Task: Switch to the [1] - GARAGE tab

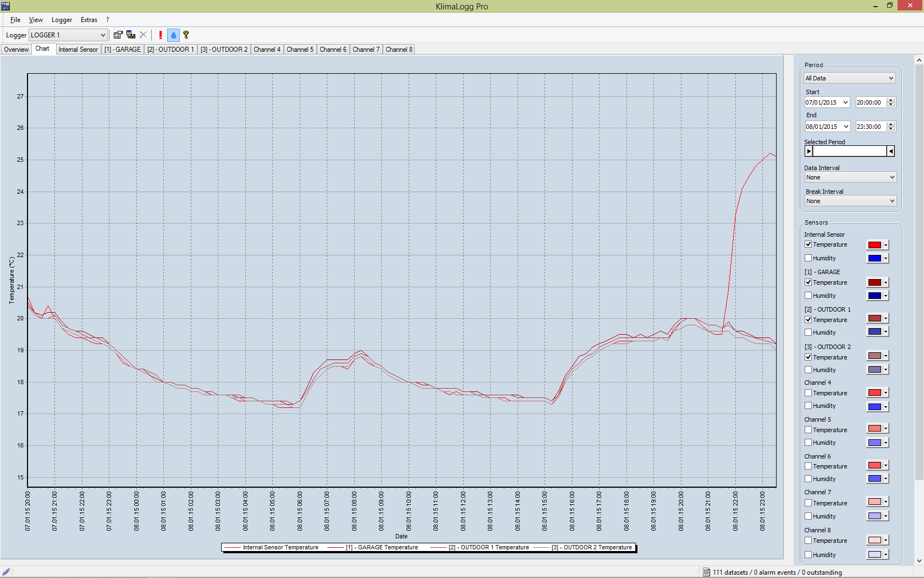Action: tap(122, 50)
